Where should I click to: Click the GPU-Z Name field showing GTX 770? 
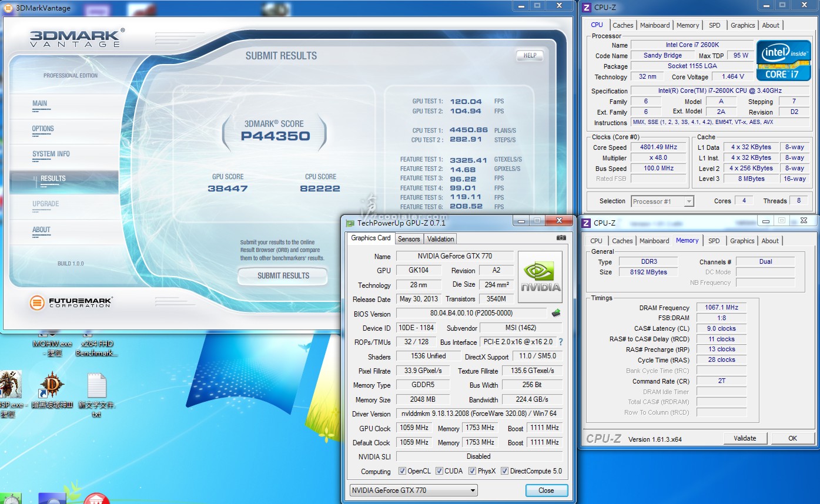tap(454, 256)
